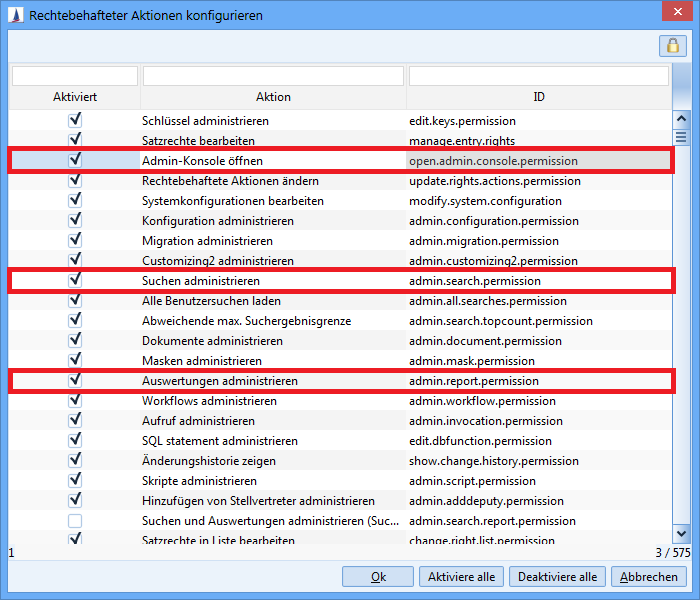Click the 'ID' column header

point(539,97)
